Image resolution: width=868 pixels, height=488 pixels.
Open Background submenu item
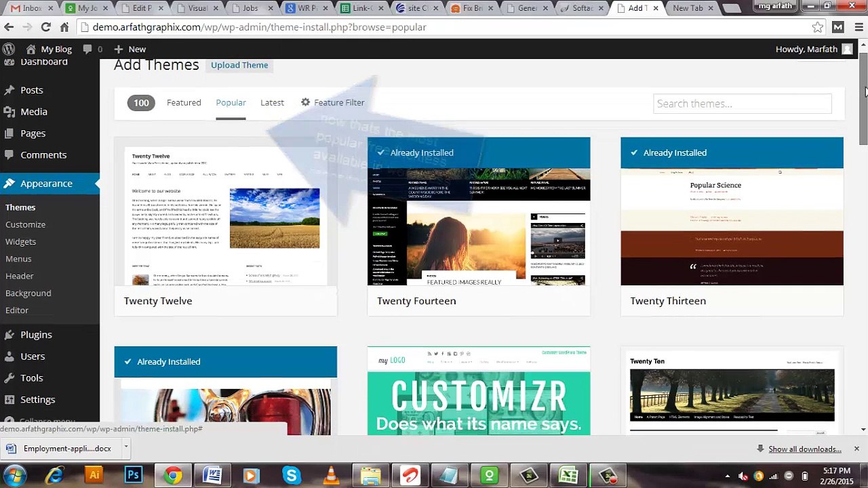[x=28, y=293]
